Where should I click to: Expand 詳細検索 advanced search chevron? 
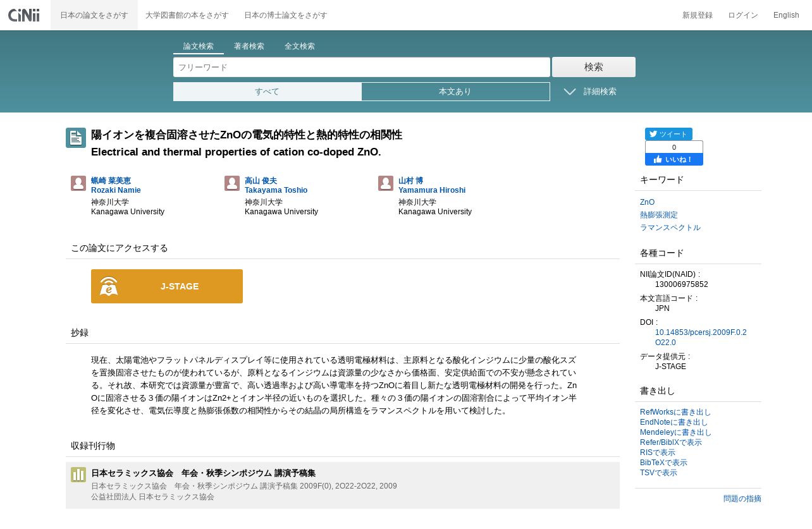[570, 92]
